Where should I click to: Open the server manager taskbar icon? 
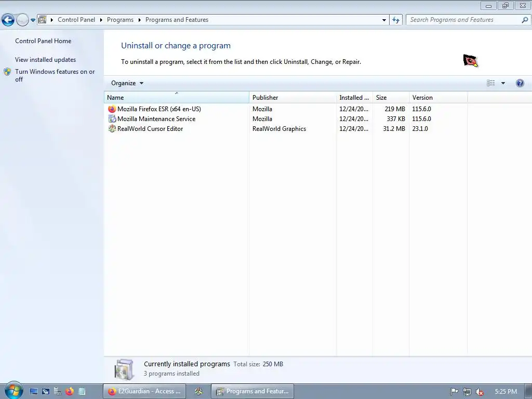pos(58,392)
